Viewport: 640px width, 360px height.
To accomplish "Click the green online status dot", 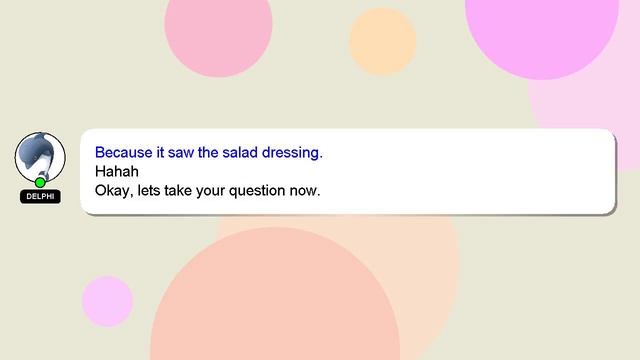I will (x=40, y=182).
